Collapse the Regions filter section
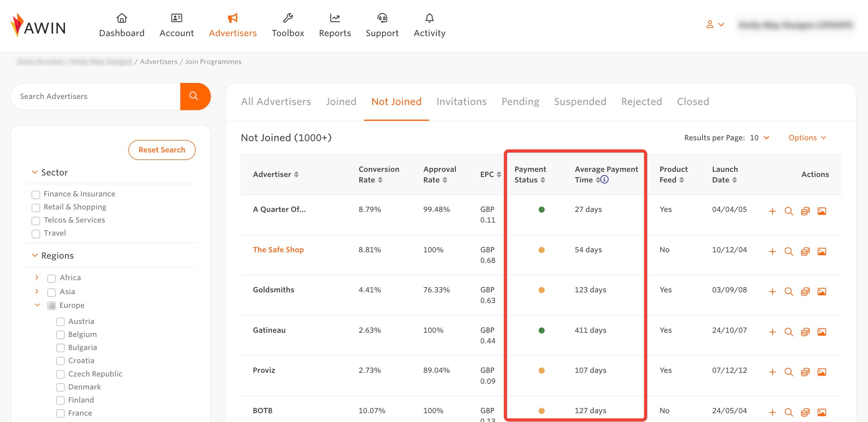Image resolution: width=868 pixels, height=422 pixels. pos(35,256)
